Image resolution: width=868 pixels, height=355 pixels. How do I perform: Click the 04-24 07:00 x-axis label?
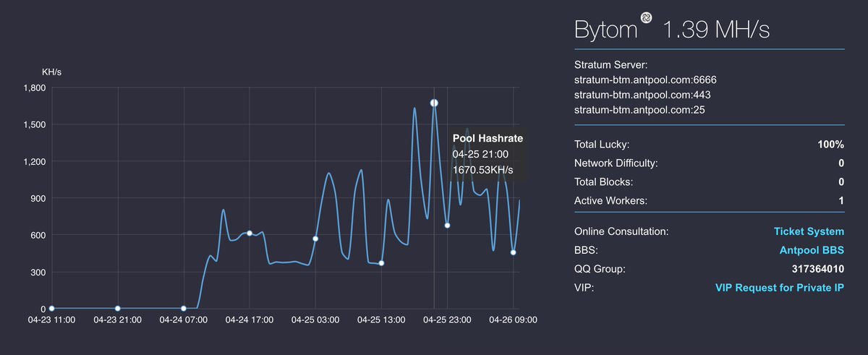pos(184,319)
